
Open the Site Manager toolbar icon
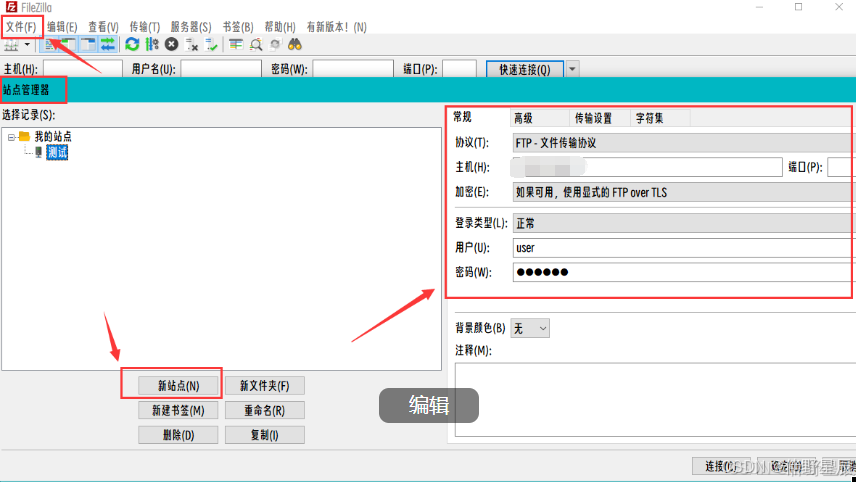pos(11,45)
